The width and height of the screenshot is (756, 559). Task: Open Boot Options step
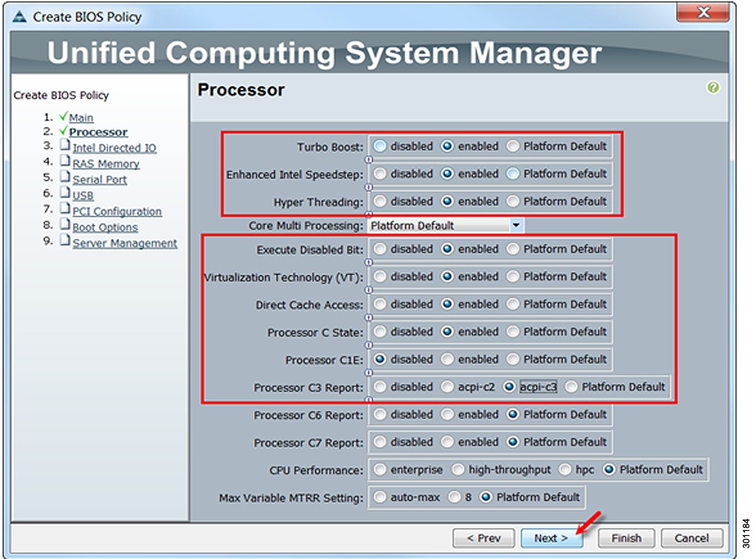pyautogui.click(x=105, y=227)
